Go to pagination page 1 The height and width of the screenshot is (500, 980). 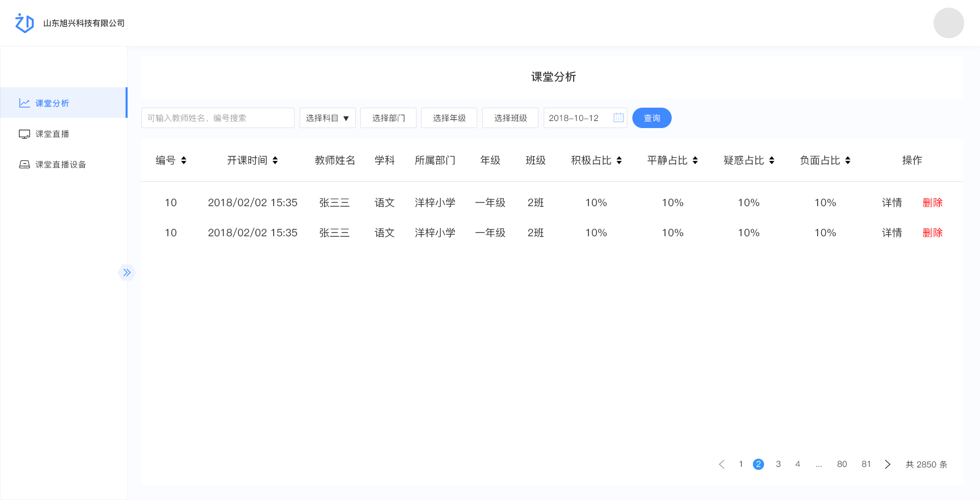[x=741, y=464]
